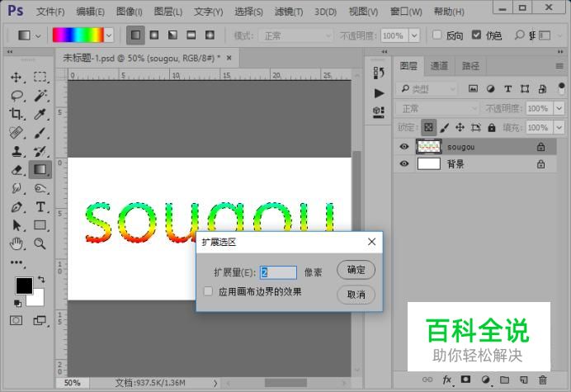Open the 文件(F) menu
The width and height of the screenshot is (571, 392).
(x=50, y=12)
